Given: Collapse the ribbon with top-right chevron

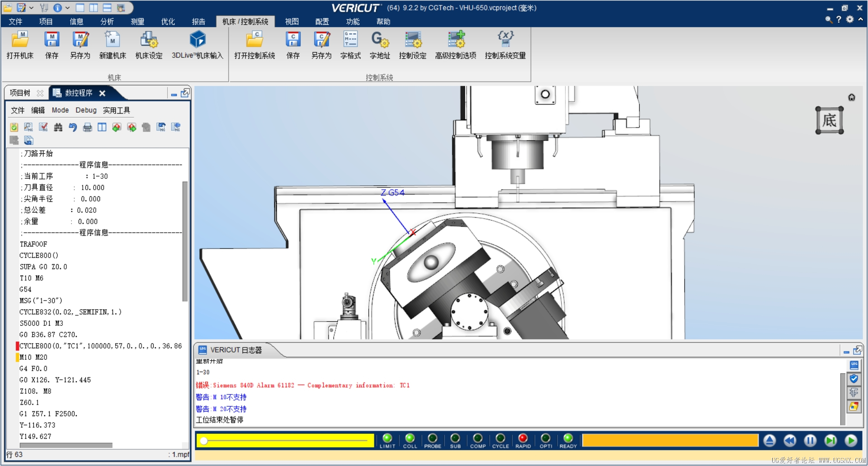Looking at the screenshot, I should tap(860, 19).
